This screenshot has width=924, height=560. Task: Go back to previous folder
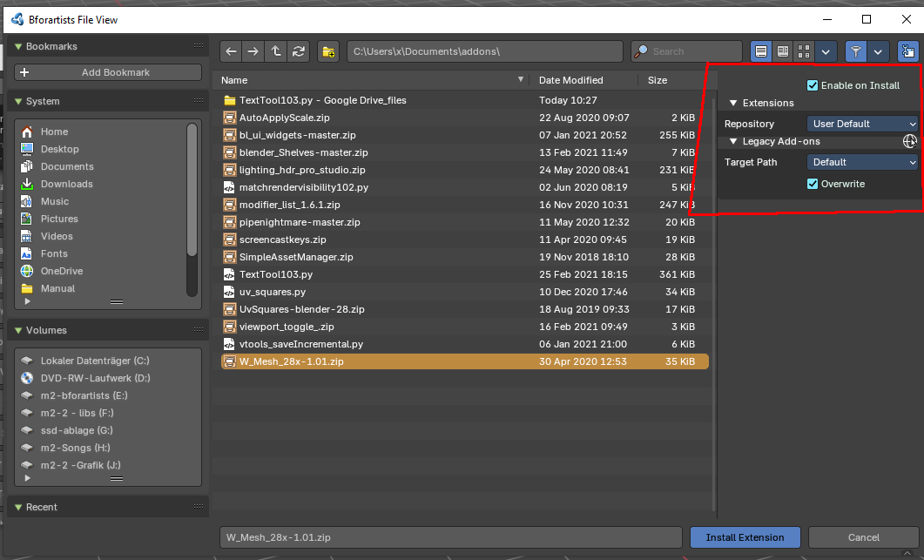tap(231, 51)
